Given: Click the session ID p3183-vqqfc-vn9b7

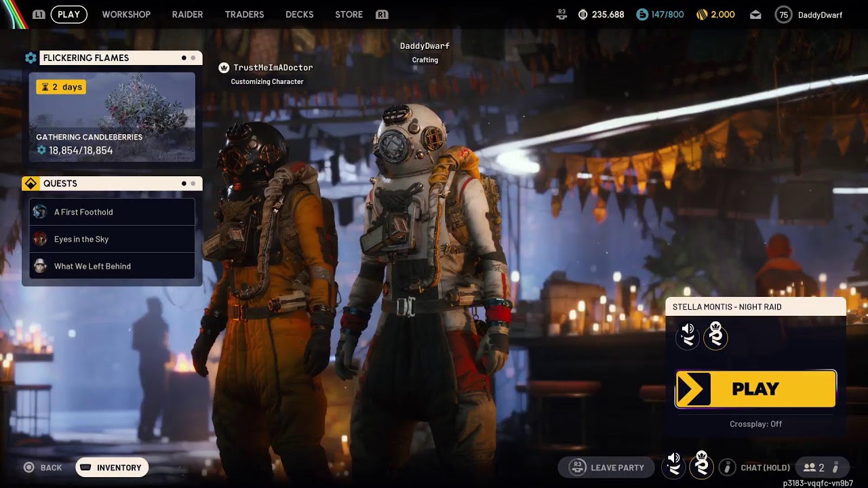Looking at the screenshot, I should 818,483.
